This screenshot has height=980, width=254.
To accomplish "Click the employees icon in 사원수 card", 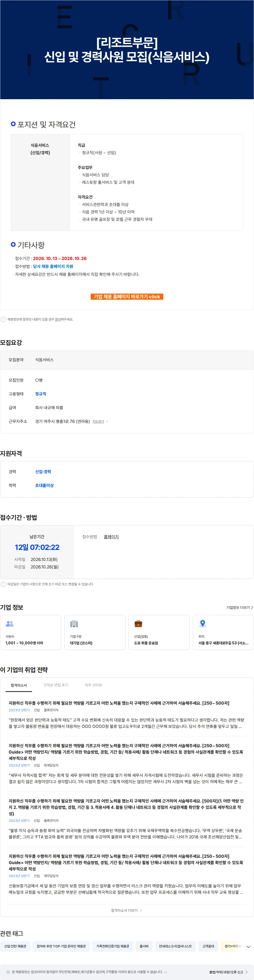I will point(10,623).
